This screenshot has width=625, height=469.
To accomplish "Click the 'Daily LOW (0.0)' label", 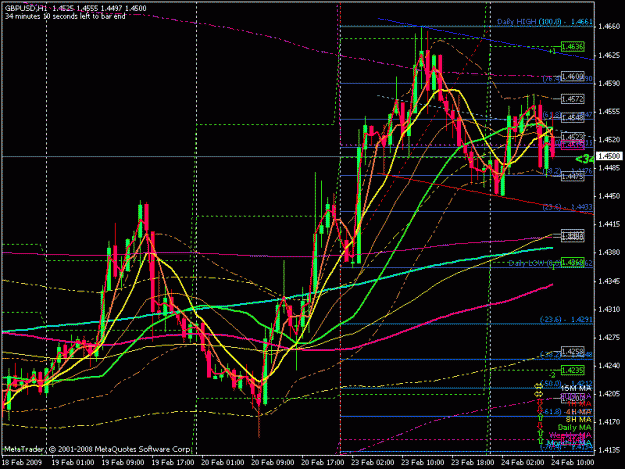I will [x=534, y=263].
